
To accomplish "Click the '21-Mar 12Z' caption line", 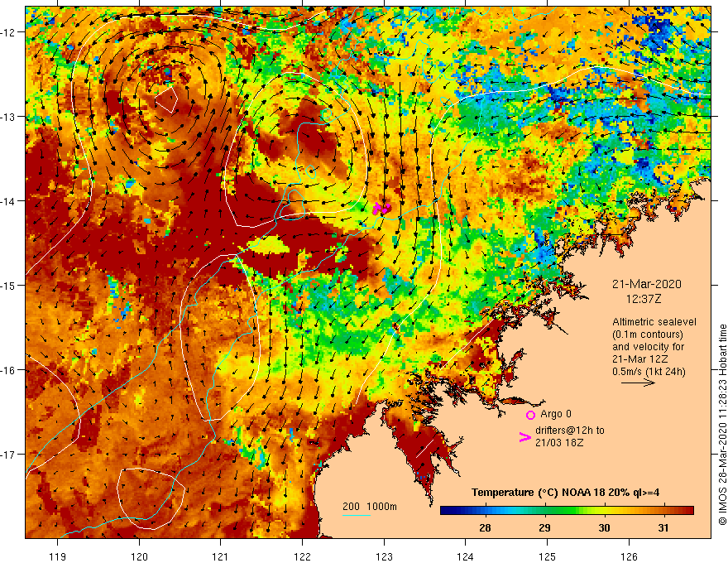I will [639, 359].
